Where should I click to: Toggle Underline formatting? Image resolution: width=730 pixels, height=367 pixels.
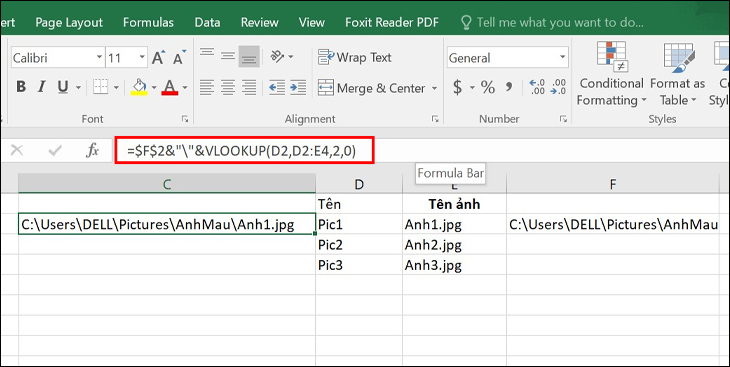[x=63, y=87]
